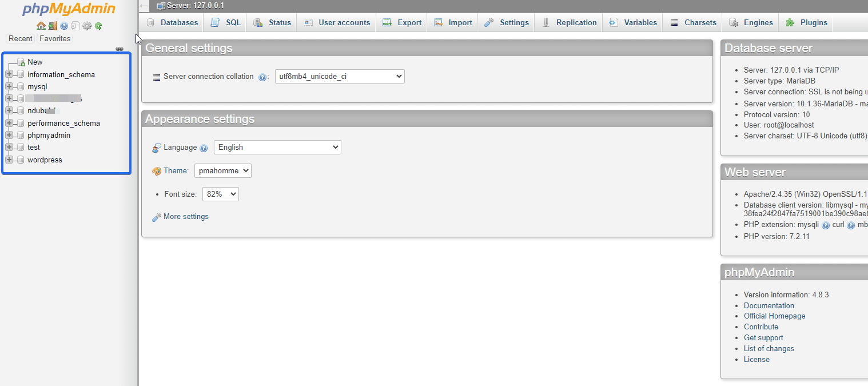Open the Charsets tab

(x=692, y=22)
